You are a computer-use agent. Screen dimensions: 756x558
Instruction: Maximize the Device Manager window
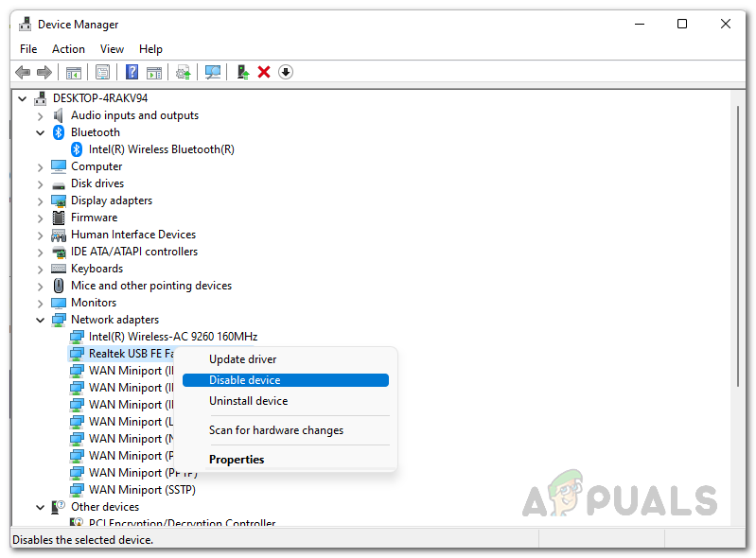tap(682, 24)
